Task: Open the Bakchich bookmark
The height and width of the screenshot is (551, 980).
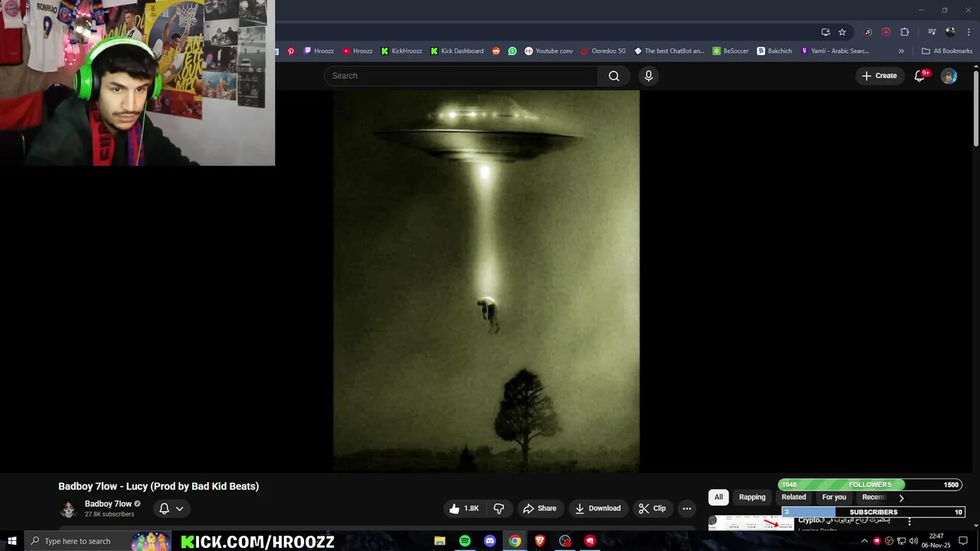Action: point(775,51)
